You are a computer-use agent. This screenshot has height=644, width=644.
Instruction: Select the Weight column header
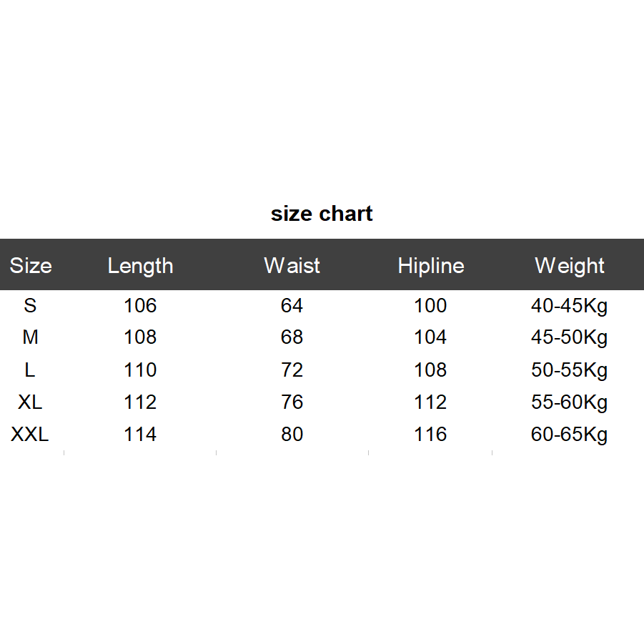point(570,266)
